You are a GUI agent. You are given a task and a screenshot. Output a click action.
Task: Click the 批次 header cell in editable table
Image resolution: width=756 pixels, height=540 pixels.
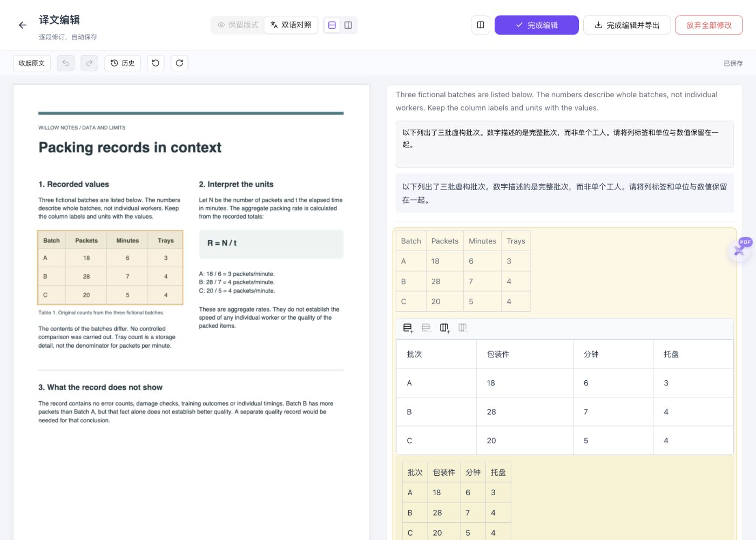click(x=436, y=354)
